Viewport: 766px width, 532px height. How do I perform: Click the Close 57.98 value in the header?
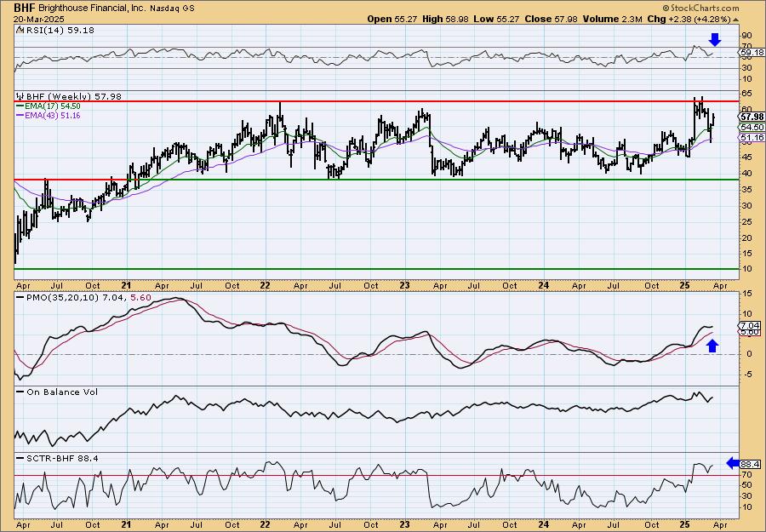click(551, 19)
